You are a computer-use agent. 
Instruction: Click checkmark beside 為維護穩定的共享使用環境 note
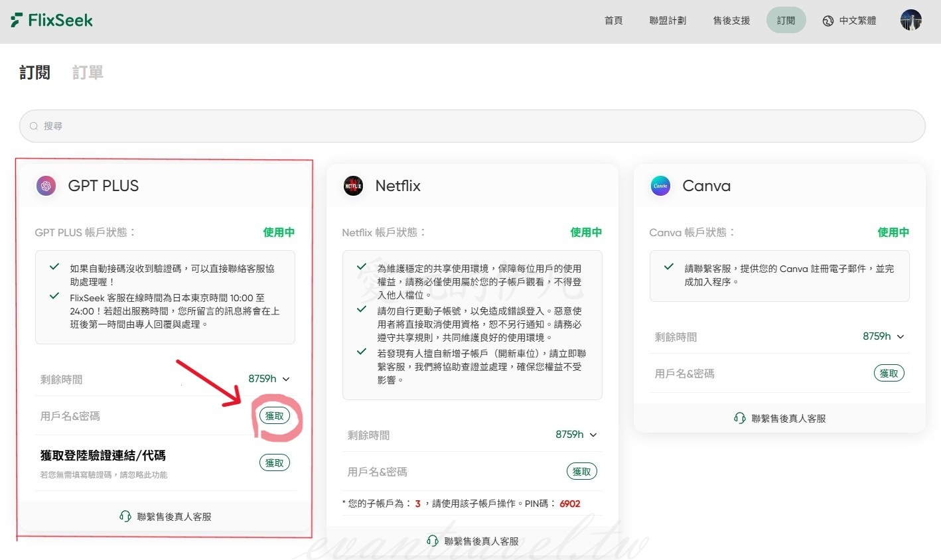click(362, 267)
